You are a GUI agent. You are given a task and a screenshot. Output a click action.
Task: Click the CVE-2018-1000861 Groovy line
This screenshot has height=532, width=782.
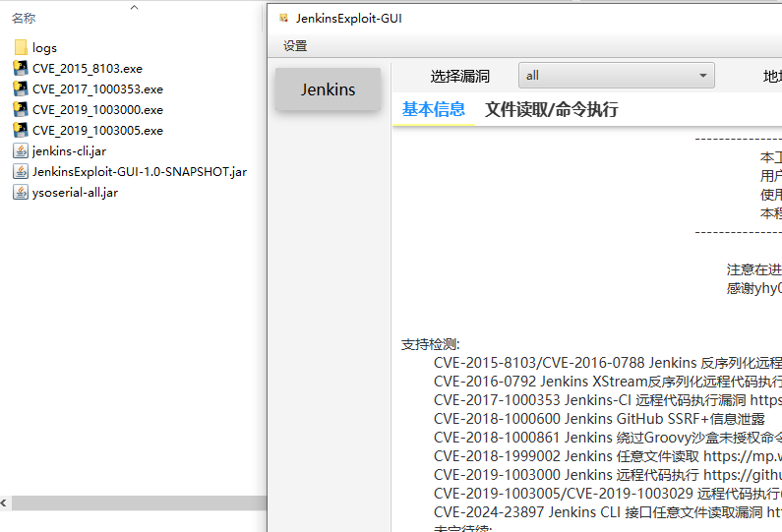(x=608, y=438)
